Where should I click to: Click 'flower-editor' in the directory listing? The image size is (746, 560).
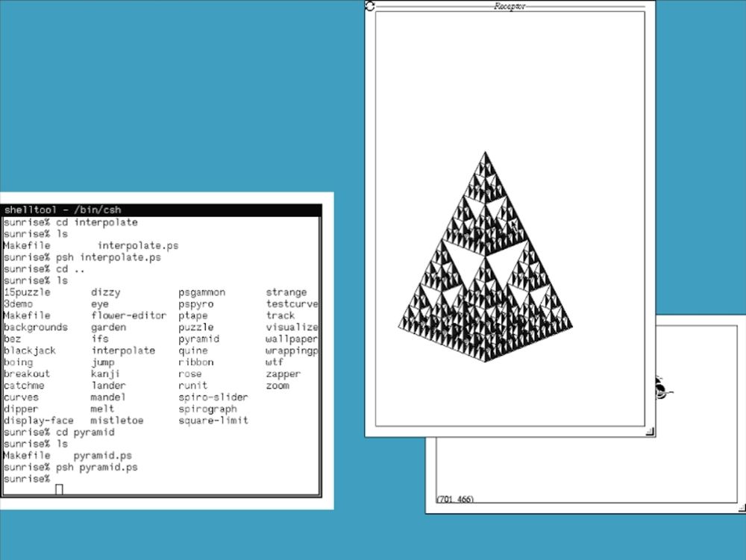129,315
